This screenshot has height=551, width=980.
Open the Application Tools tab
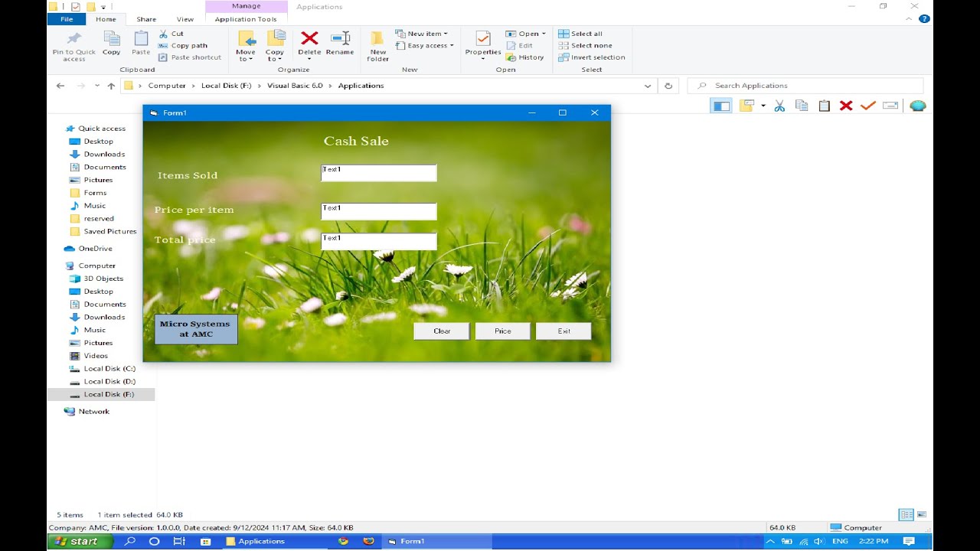[x=246, y=19]
